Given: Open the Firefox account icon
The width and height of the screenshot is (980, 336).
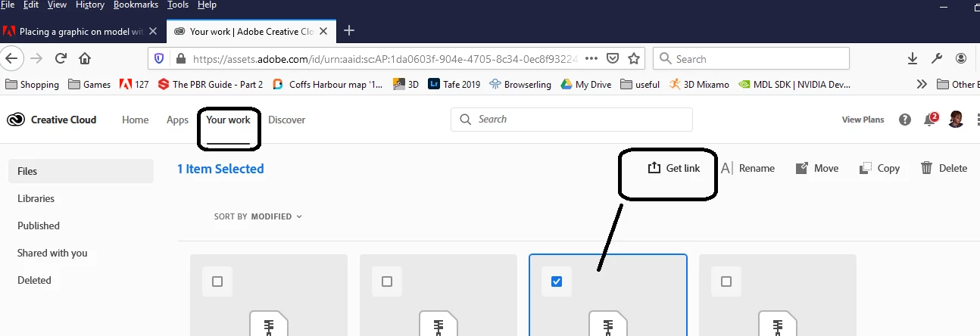Looking at the screenshot, I should pos(961,58).
